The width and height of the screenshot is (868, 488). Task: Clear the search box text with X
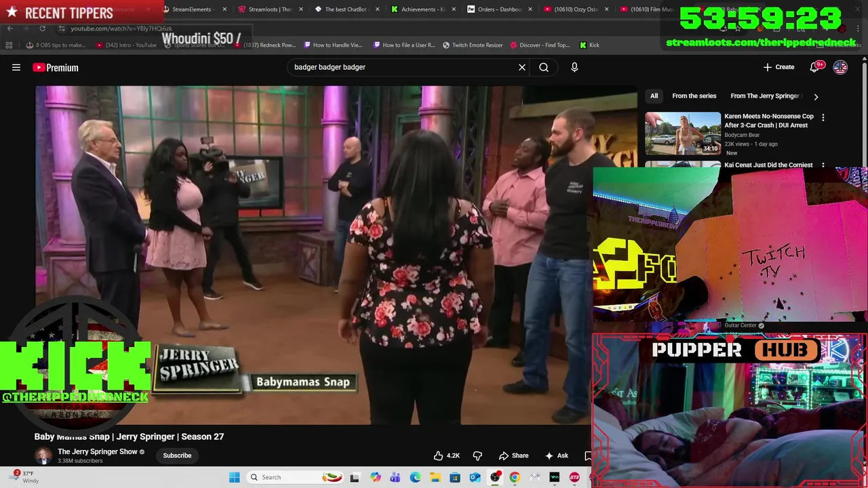[522, 67]
